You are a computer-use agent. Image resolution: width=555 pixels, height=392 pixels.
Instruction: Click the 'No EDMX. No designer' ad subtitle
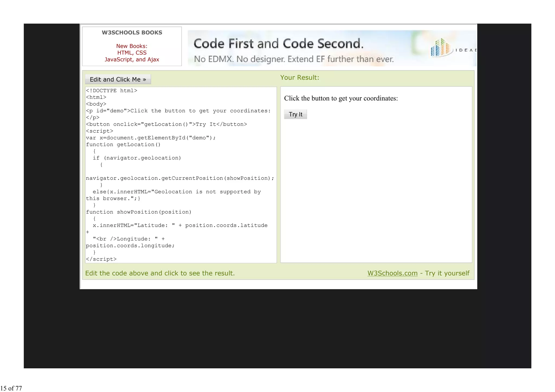[x=293, y=59]
